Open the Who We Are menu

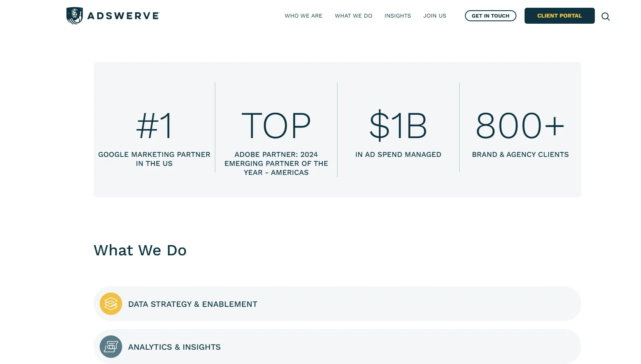click(x=304, y=16)
